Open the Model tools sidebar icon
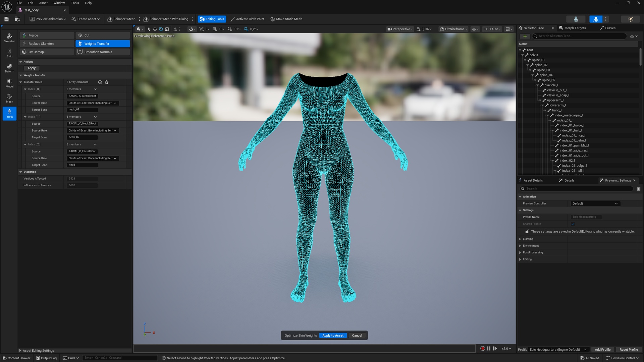The height and width of the screenshot is (362, 644). point(9,83)
